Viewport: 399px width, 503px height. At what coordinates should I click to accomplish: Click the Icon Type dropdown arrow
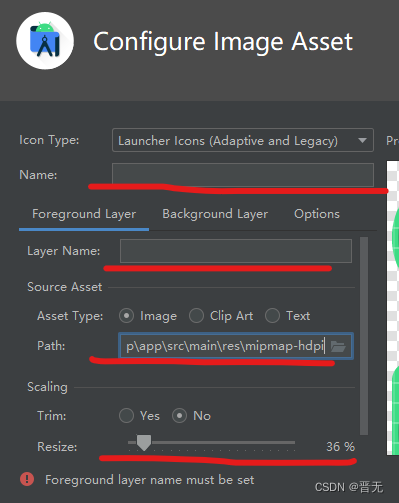pyautogui.click(x=362, y=140)
